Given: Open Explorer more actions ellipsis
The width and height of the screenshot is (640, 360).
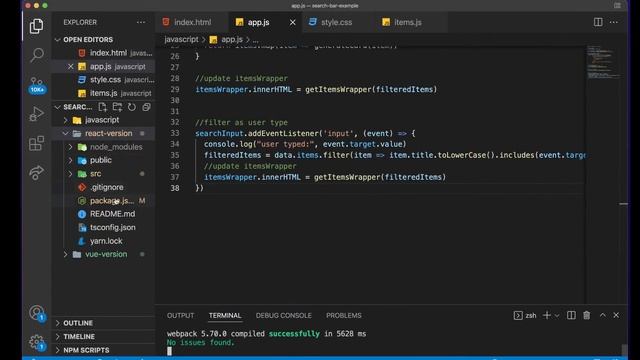Looking at the screenshot, I should (141, 22).
